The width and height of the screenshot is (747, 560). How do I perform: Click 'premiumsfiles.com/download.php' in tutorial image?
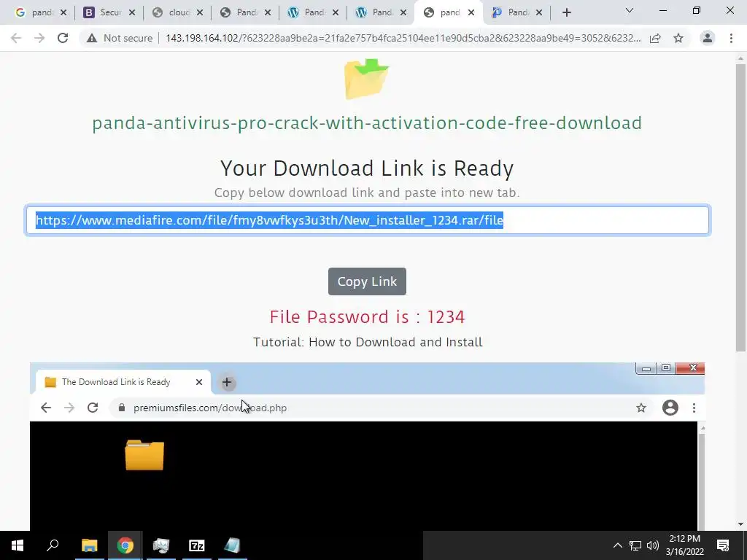pyautogui.click(x=210, y=408)
